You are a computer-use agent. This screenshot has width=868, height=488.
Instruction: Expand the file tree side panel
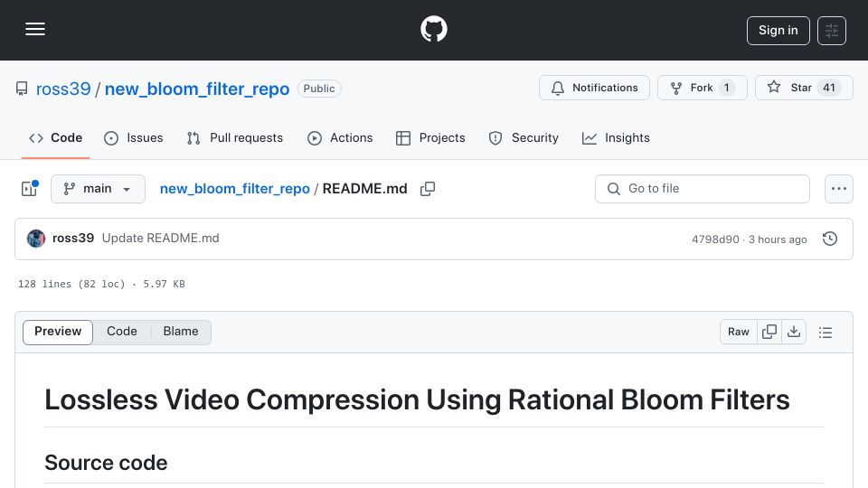pos(29,189)
